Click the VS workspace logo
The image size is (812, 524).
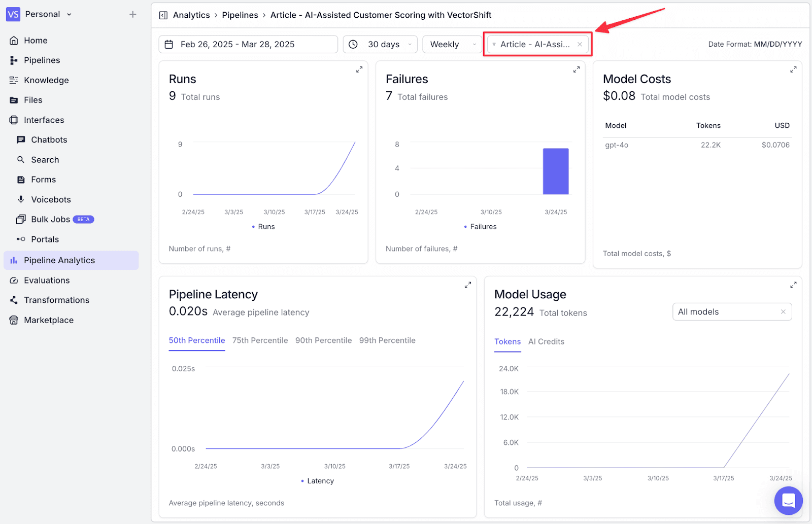[13, 14]
